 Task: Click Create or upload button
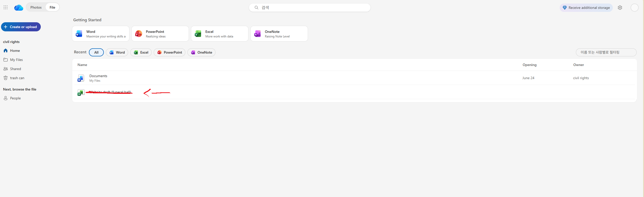tap(21, 27)
